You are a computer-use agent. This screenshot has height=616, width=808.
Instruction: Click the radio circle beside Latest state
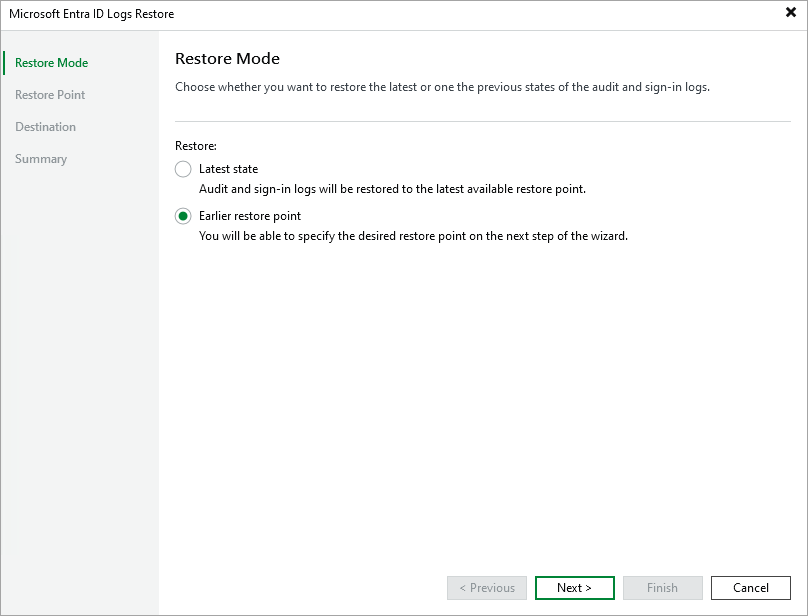click(183, 169)
